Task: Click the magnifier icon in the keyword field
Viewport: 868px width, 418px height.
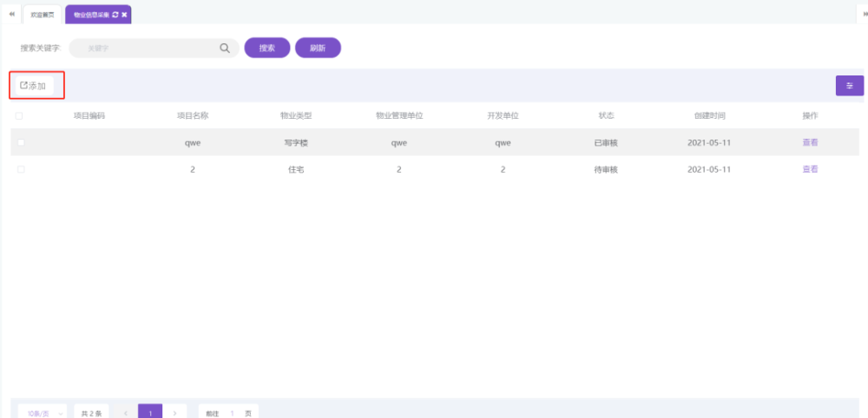Action: [225, 48]
